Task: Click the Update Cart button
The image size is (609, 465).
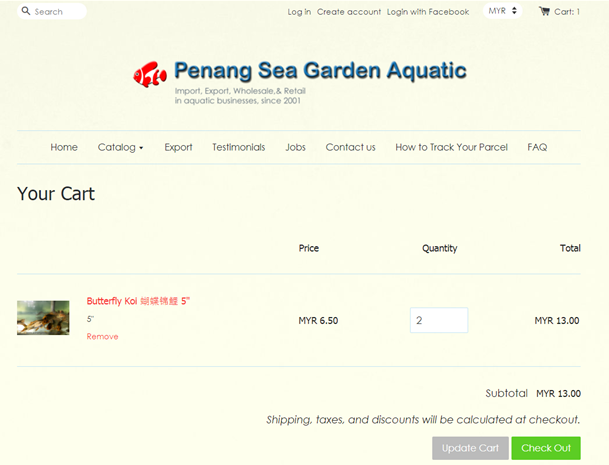Action: [x=470, y=448]
